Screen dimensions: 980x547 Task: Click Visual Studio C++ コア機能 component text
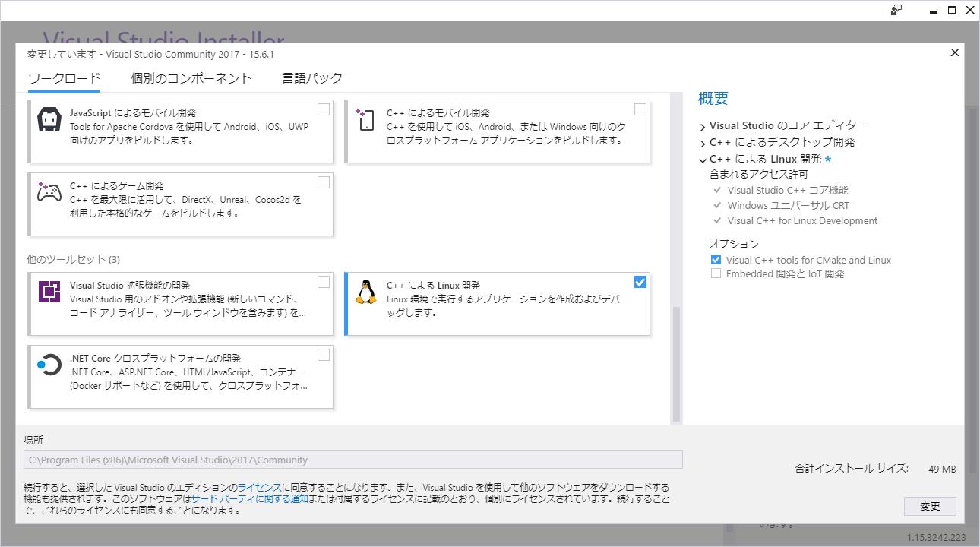pos(788,191)
